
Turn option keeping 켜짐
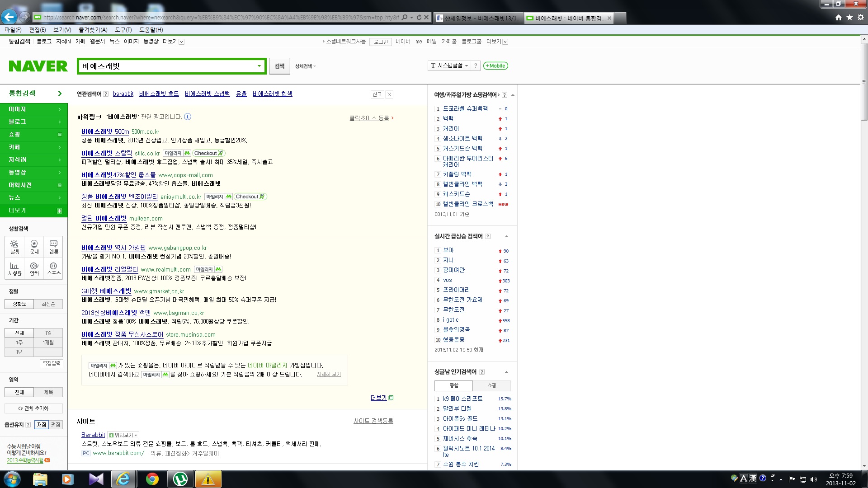(56, 425)
